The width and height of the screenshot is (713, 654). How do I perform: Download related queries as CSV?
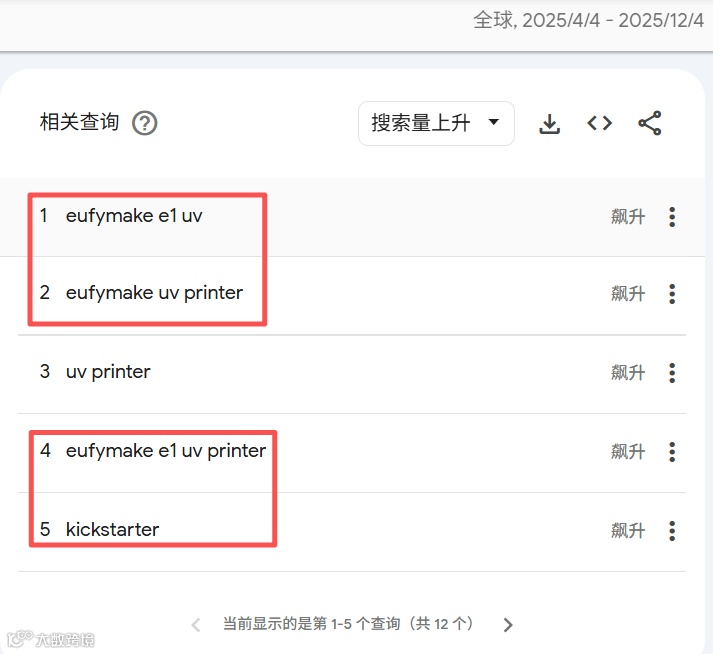tap(549, 123)
